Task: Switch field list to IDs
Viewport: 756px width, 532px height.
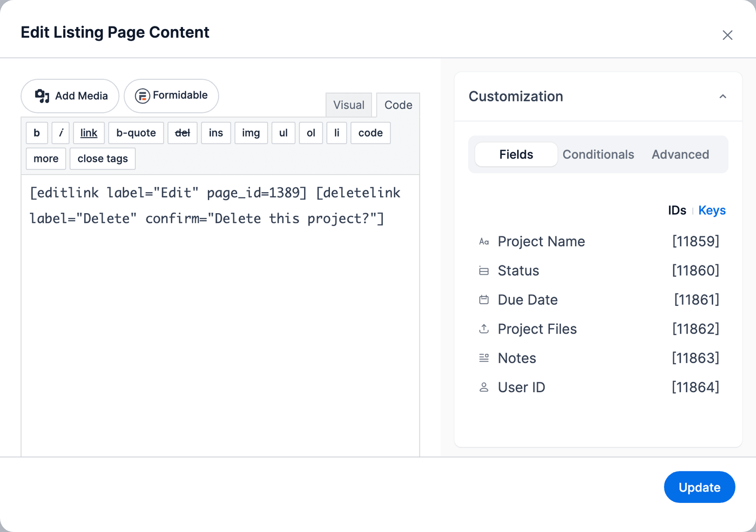Action: pyautogui.click(x=677, y=210)
